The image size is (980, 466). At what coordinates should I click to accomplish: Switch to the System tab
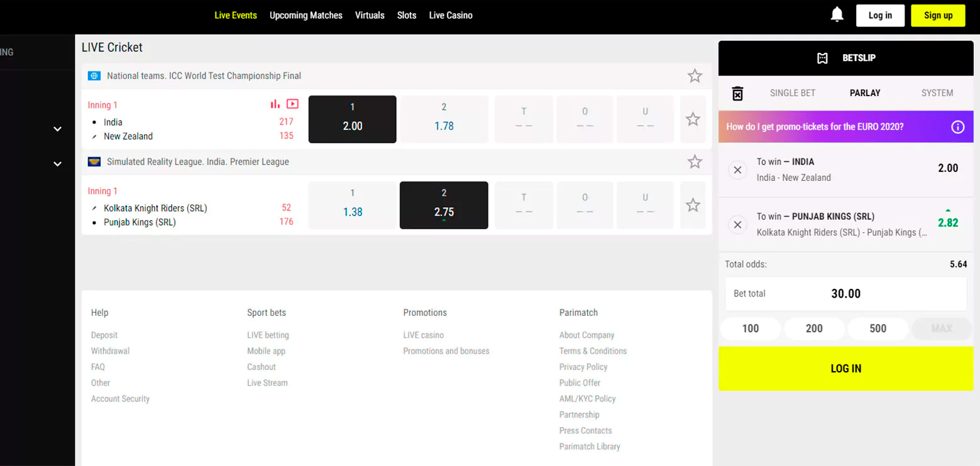937,93
